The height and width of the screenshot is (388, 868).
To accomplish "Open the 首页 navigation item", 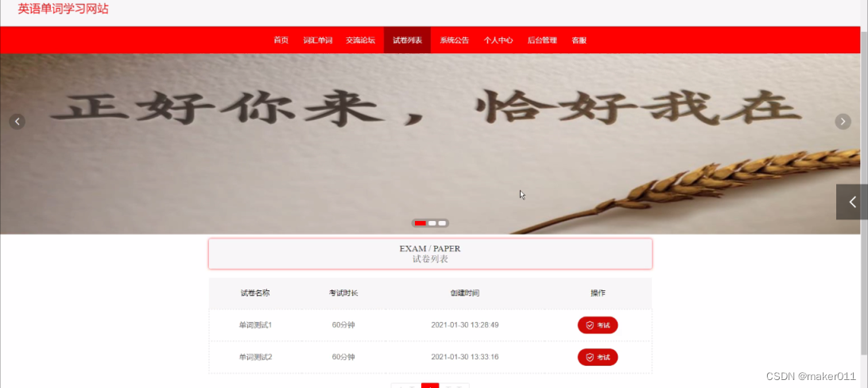I will pos(281,41).
